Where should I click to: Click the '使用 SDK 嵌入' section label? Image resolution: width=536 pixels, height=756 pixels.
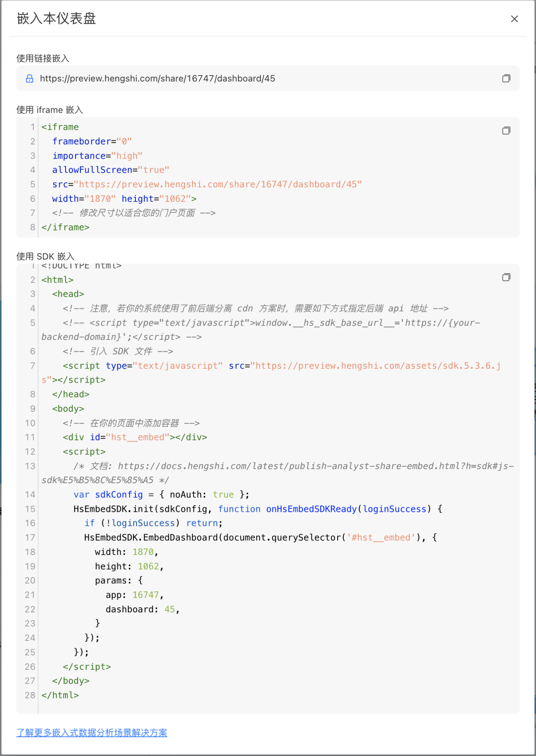(x=45, y=256)
